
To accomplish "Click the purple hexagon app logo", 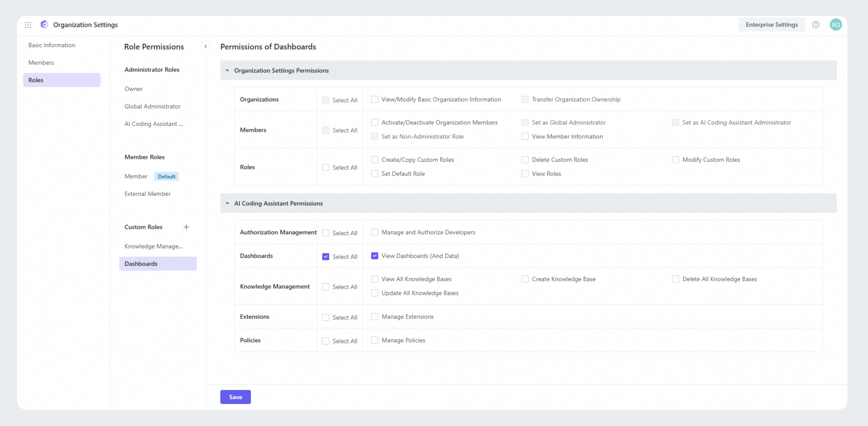I will click(x=44, y=25).
